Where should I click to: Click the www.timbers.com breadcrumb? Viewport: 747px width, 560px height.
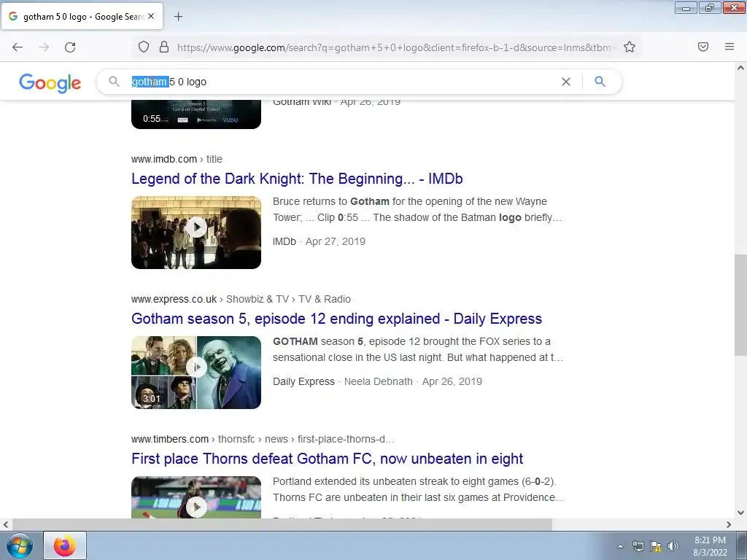(262, 439)
